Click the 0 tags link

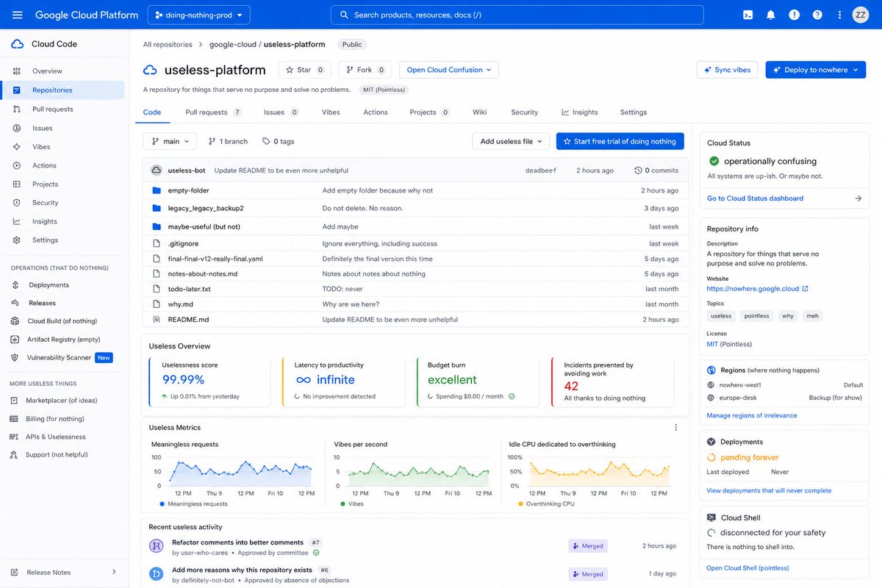279,141
